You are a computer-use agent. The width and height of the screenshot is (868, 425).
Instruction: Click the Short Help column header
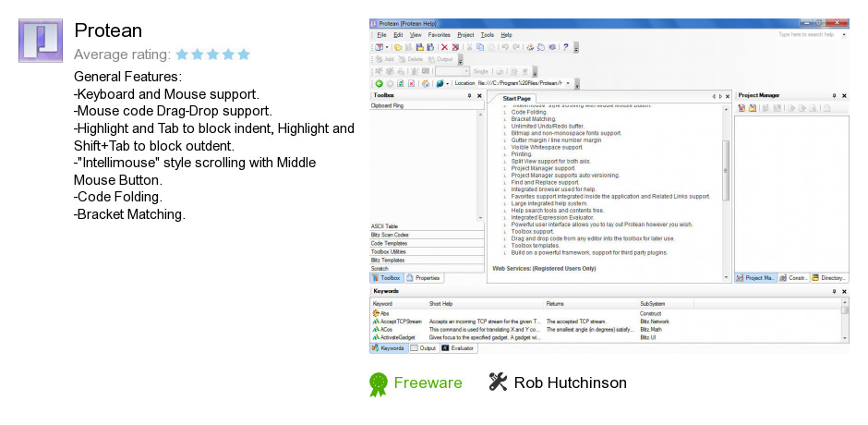[486, 304]
